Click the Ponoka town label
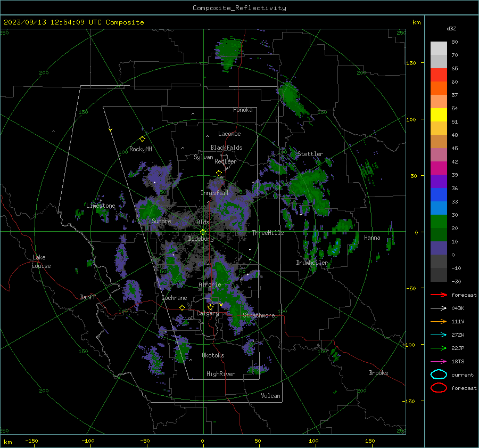This screenshot has width=479, height=448. click(243, 110)
